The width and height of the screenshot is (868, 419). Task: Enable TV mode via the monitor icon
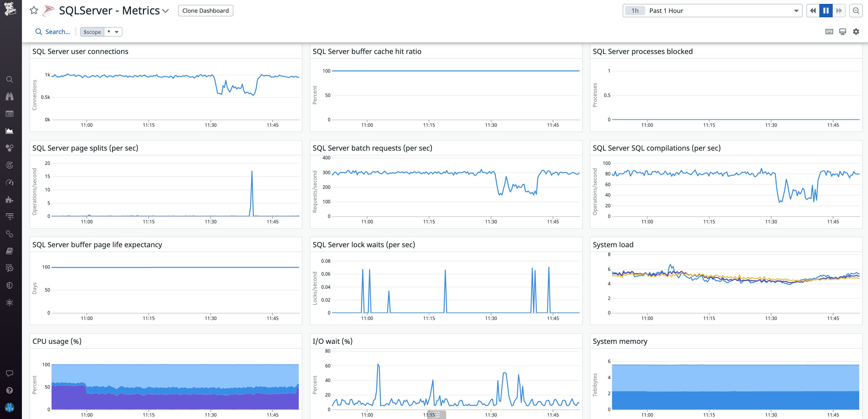pos(843,32)
